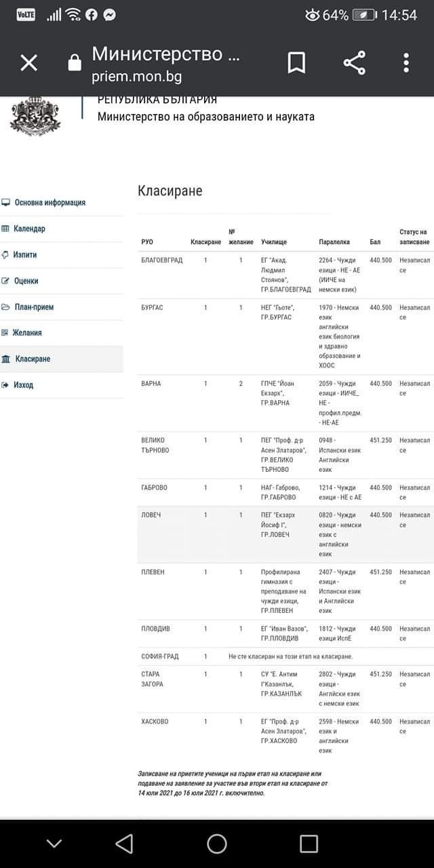Bookmark this page
Image resolution: width=434 pixels, height=868 pixels.
pyautogui.click(x=296, y=63)
